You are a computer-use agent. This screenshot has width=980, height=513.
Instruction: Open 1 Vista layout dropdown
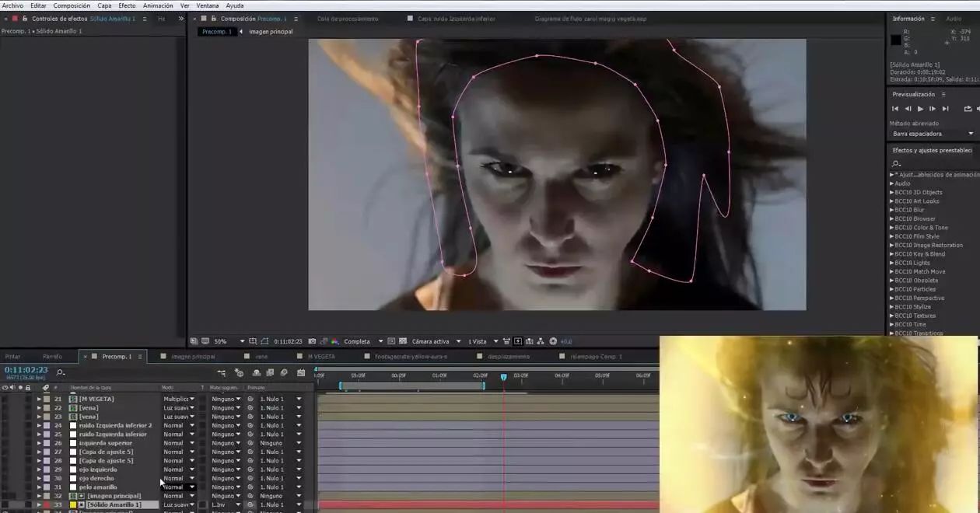coord(482,341)
